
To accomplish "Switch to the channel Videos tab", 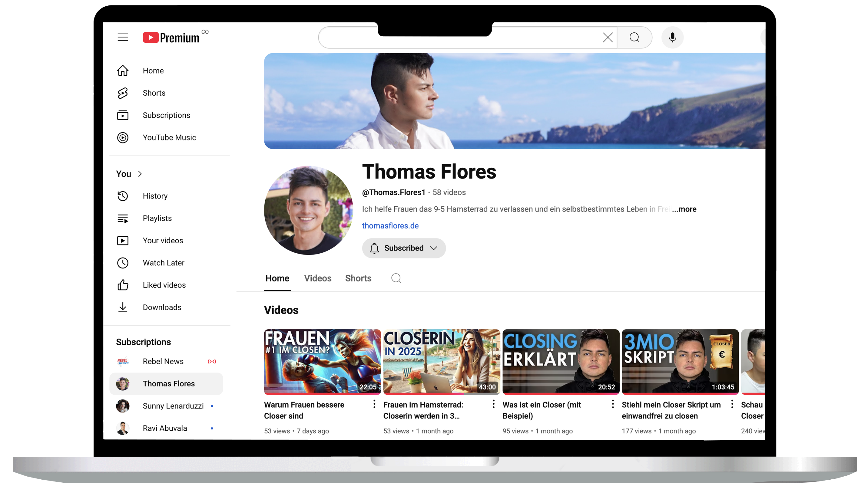I will [x=317, y=278].
